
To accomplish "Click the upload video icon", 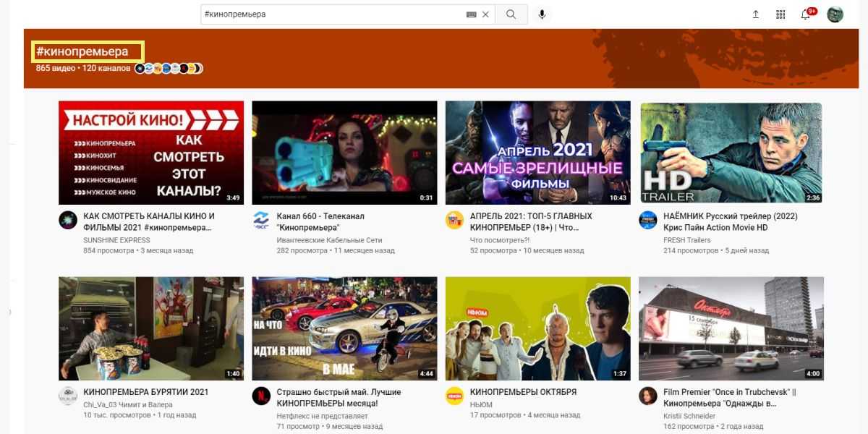I will [x=756, y=14].
